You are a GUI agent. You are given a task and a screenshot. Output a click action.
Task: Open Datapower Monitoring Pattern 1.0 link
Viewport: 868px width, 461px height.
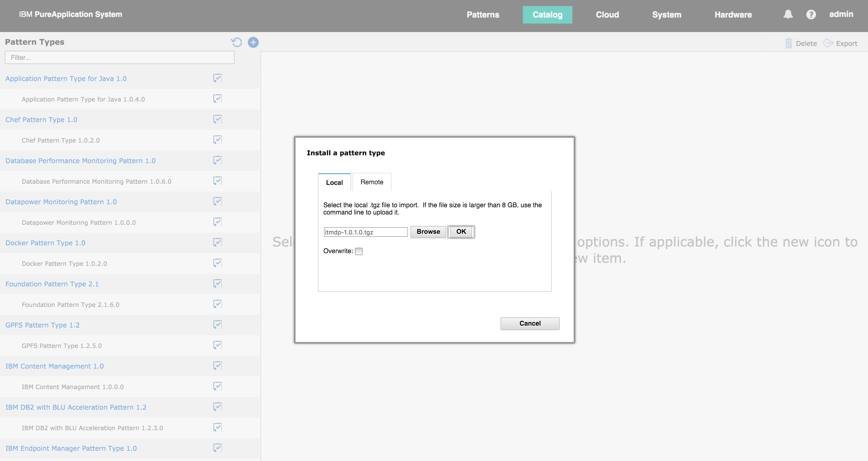click(61, 202)
